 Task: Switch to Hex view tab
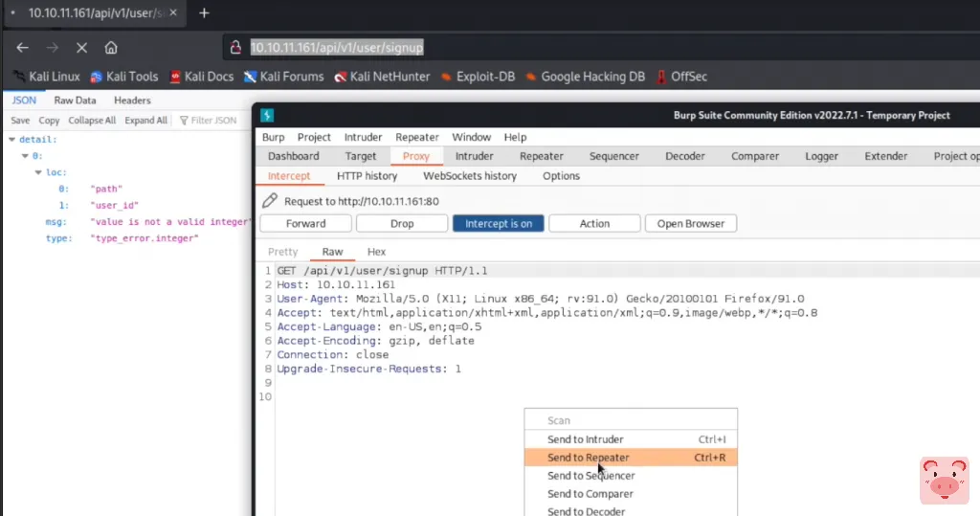tap(376, 252)
